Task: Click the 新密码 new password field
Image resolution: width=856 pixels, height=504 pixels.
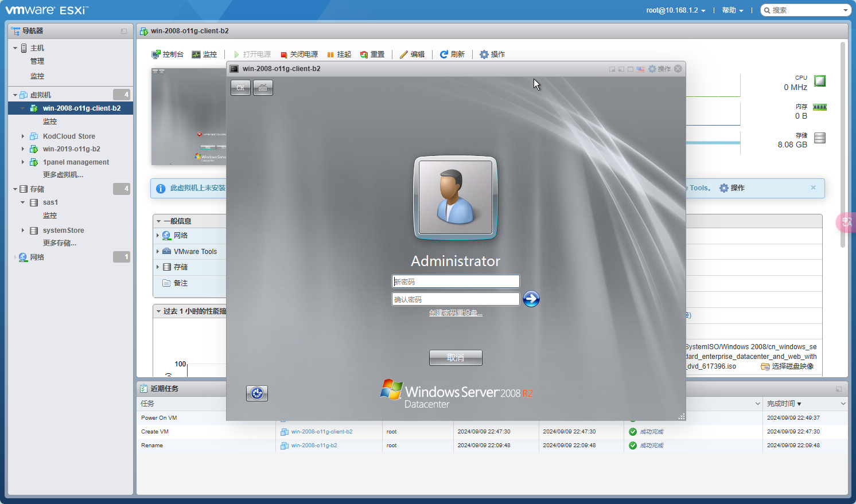Action: coord(456,282)
